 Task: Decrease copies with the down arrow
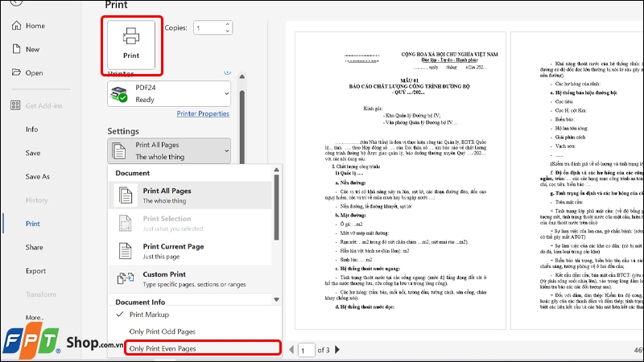click(228, 31)
